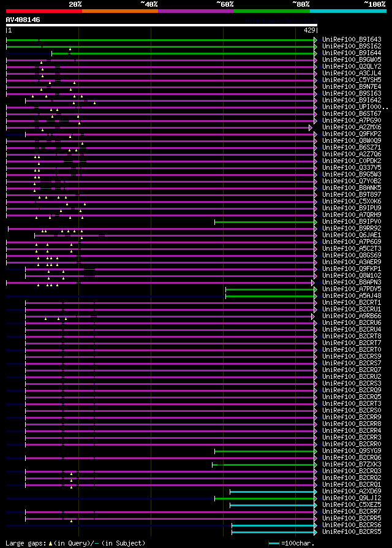This screenshot has height=548, width=392.
Task: Click the UniRef100_Q6JAE1 label
Action: point(352,235)
